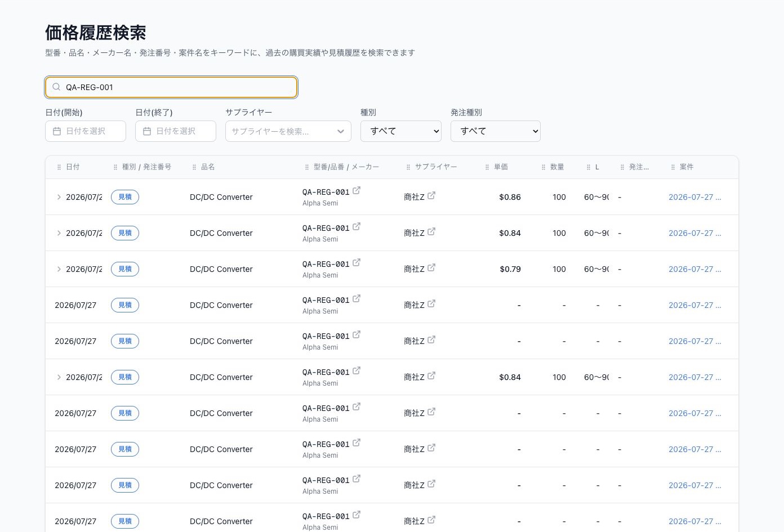Grab the drag handle of 日付 column
Viewport: 784px width, 532px height.
pos(59,167)
